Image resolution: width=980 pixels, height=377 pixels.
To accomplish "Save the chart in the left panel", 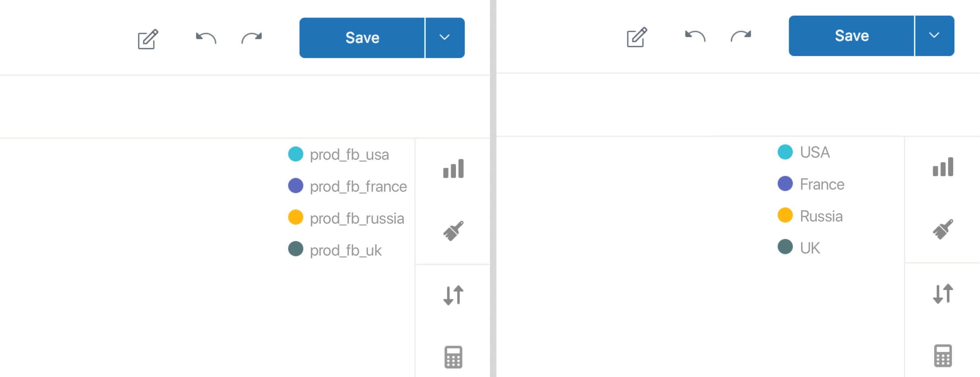I will point(362,38).
